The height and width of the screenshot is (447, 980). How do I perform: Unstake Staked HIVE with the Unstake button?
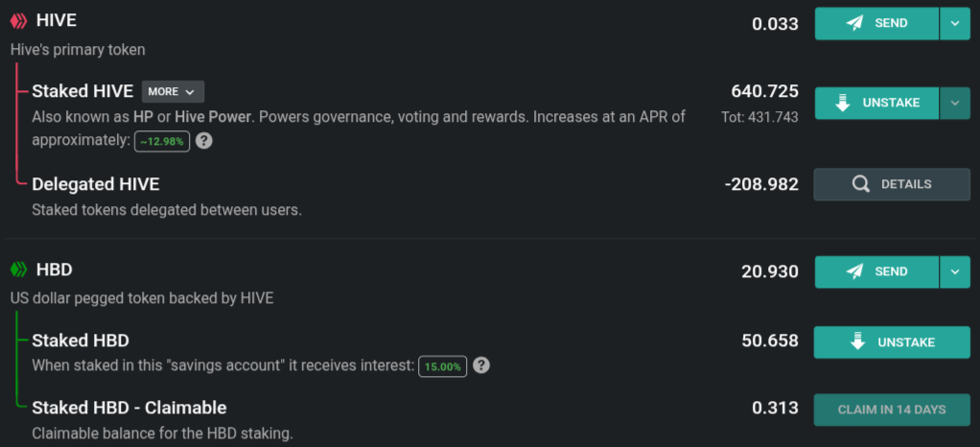tap(876, 104)
